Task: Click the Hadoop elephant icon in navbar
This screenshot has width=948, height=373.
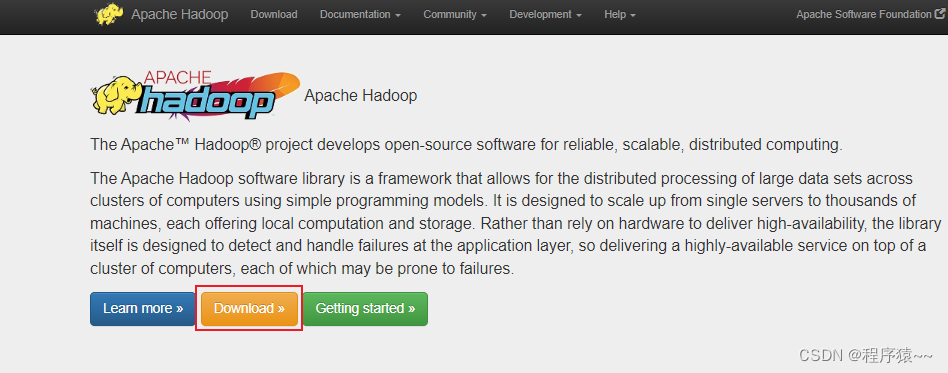Action: tap(109, 14)
